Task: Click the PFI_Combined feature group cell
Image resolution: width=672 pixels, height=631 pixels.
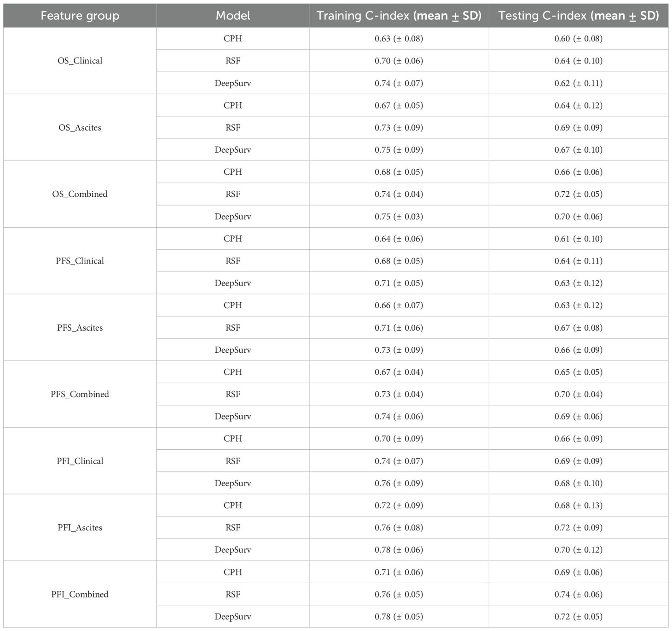Action: [80, 594]
